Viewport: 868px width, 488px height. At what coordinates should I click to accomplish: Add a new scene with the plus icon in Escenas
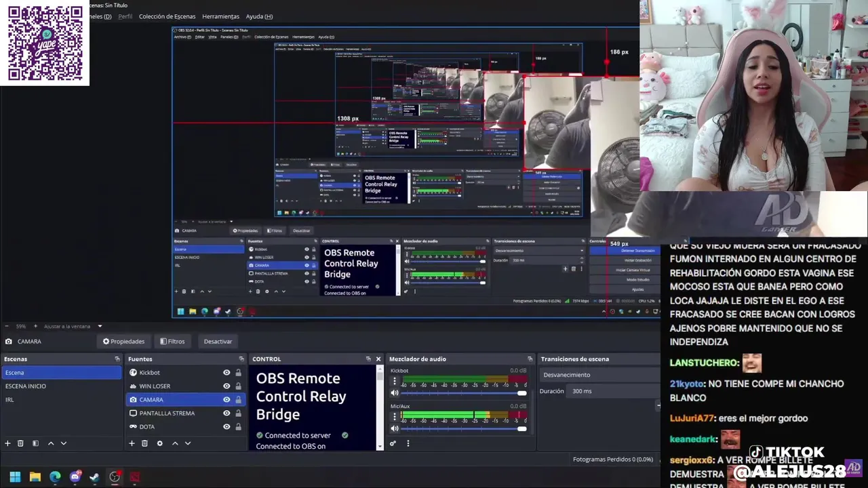pos(7,443)
